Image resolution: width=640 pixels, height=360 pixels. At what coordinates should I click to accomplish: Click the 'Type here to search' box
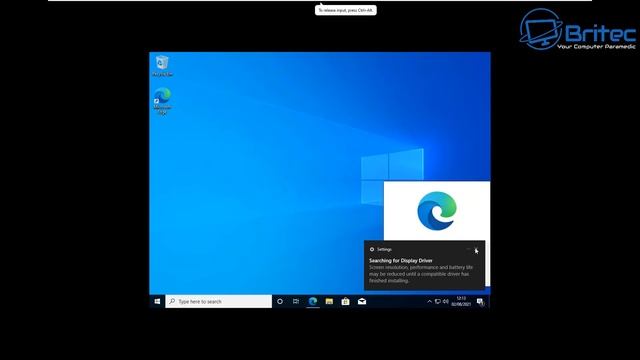218,302
